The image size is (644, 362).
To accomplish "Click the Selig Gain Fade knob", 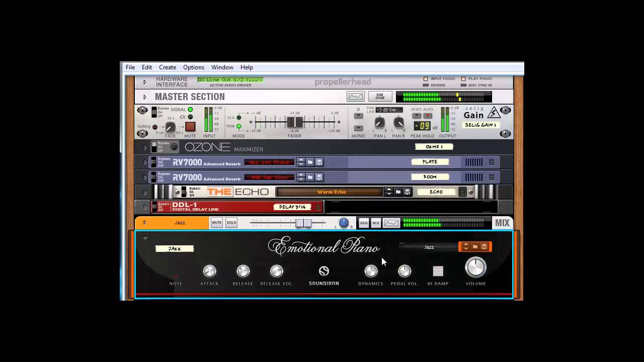I will [x=171, y=127].
